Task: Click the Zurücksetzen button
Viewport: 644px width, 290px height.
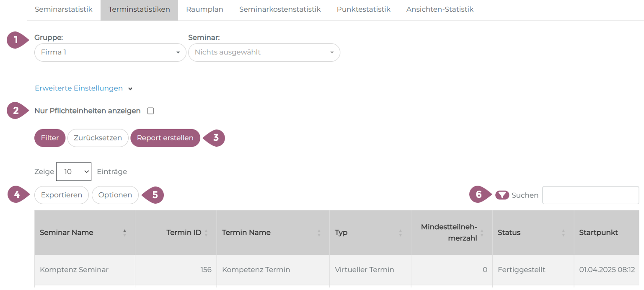Action: [x=98, y=138]
